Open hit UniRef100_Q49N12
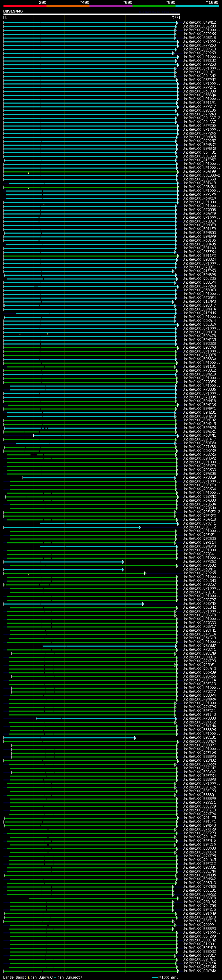Viewport: 222px width, 980px height. pos(199,23)
